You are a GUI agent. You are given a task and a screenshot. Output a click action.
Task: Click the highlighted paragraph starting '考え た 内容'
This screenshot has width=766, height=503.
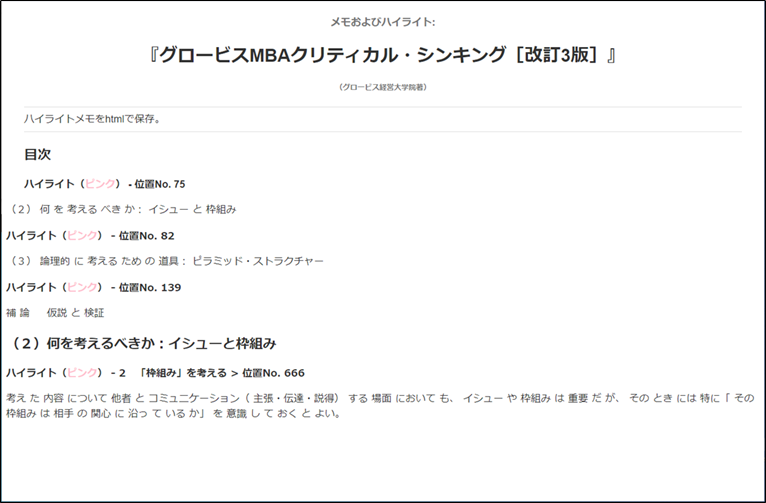381,406
